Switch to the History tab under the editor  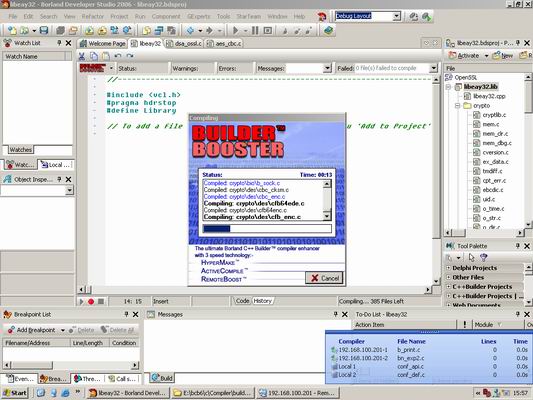tap(263, 301)
